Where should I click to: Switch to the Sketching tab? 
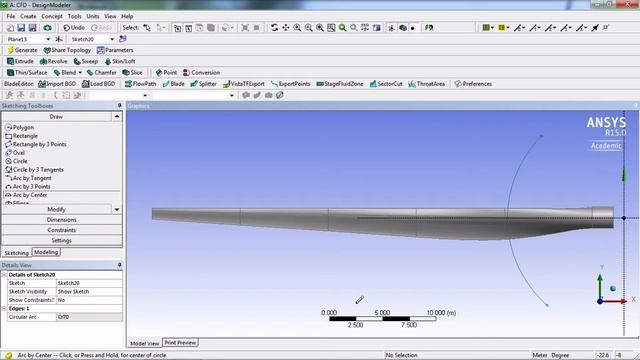16,253
